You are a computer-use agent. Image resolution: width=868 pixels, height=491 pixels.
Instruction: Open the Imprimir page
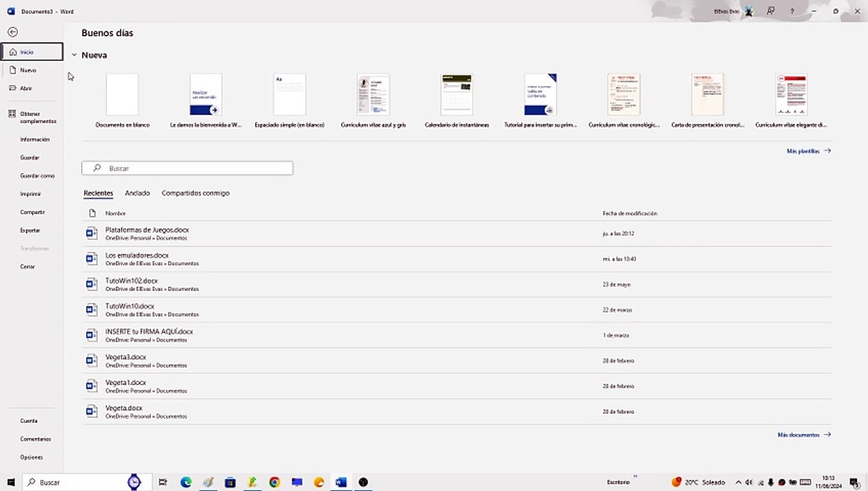(x=31, y=194)
